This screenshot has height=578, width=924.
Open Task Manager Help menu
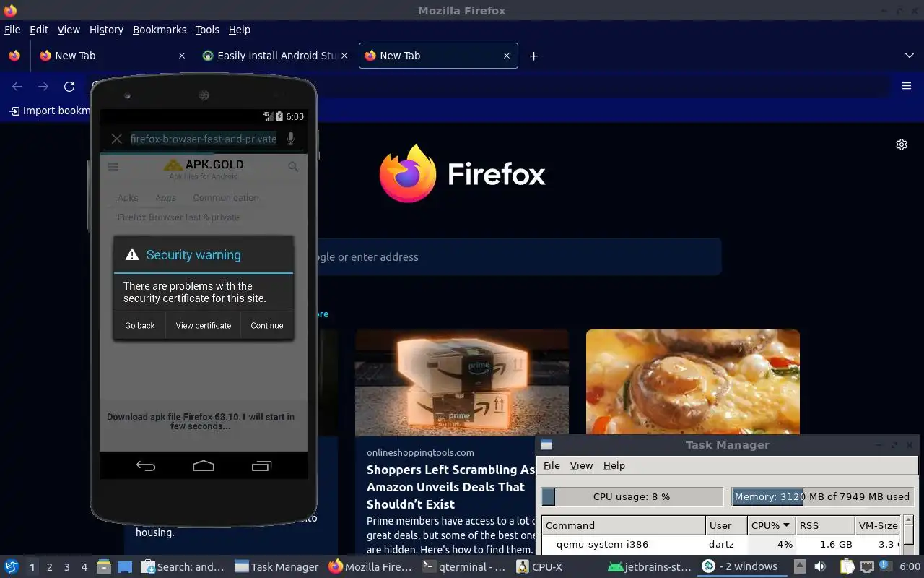click(614, 465)
